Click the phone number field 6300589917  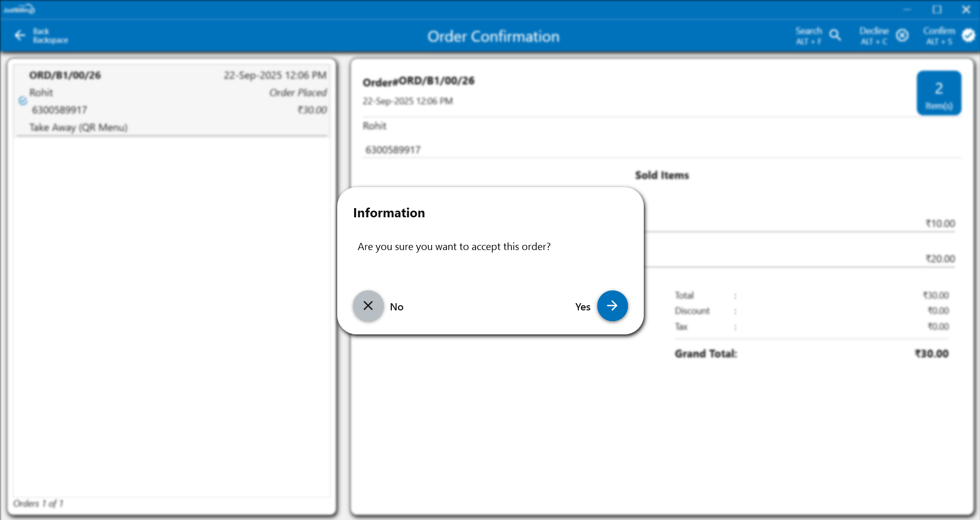point(393,150)
